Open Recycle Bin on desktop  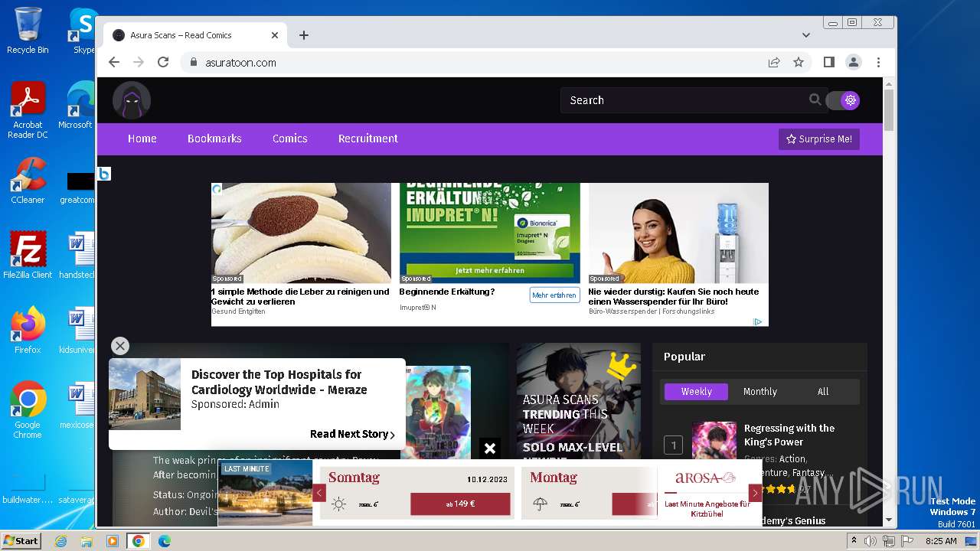click(x=28, y=31)
